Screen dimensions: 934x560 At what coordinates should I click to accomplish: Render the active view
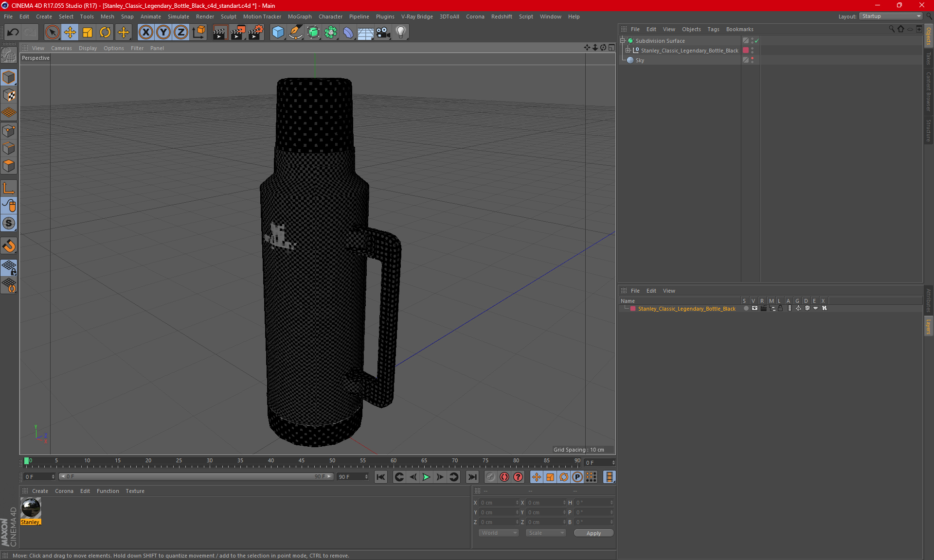pos(219,33)
